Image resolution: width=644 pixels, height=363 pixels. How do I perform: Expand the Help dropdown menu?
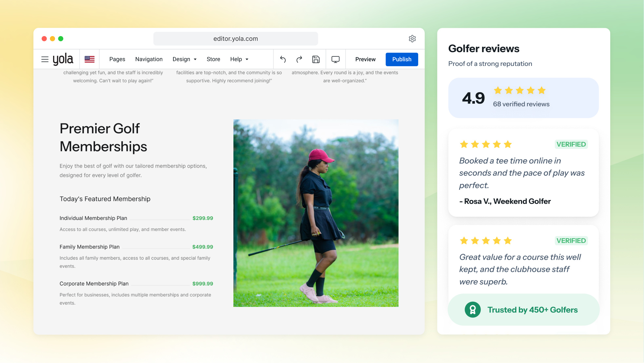239,59
